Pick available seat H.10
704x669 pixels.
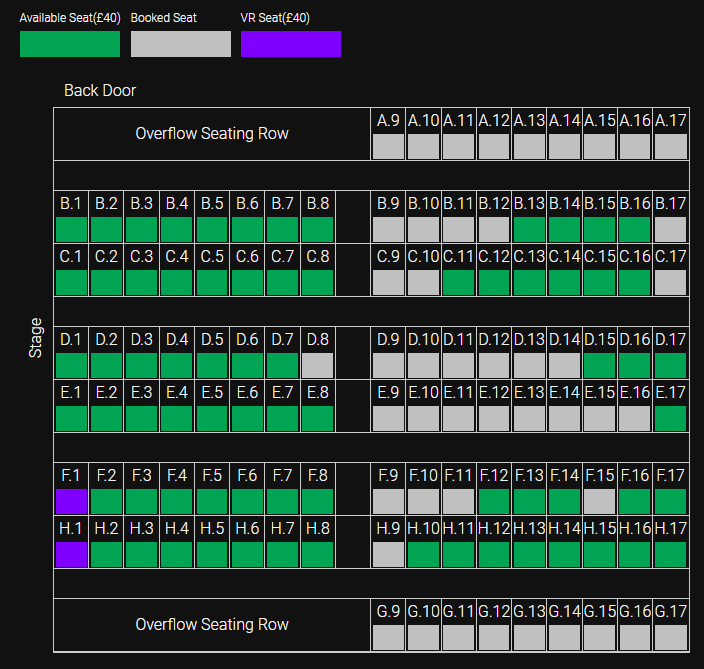point(424,554)
